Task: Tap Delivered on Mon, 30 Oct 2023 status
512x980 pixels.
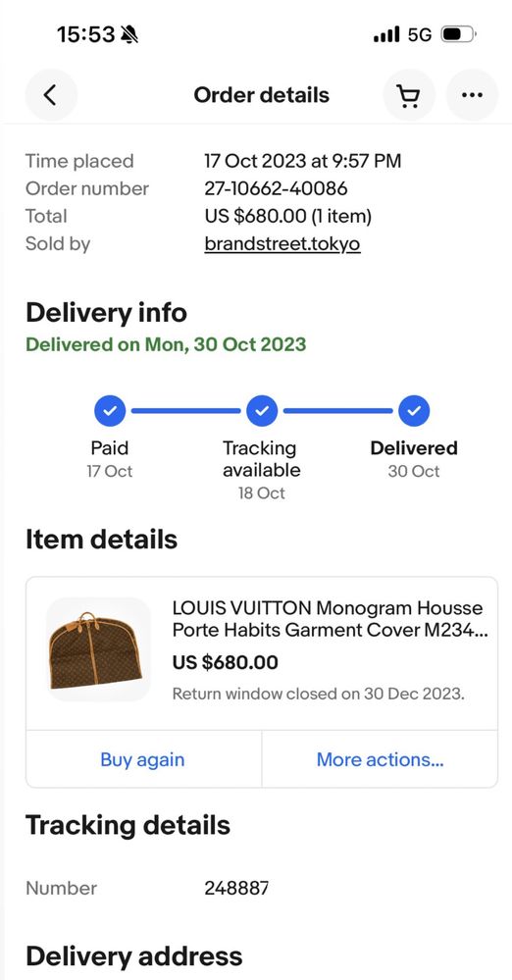Action: coord(166,344)
